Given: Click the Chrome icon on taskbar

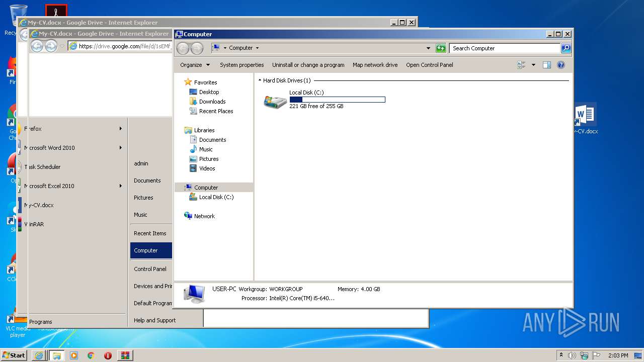Looking at the screenshot, I should (x=91, y=355).
